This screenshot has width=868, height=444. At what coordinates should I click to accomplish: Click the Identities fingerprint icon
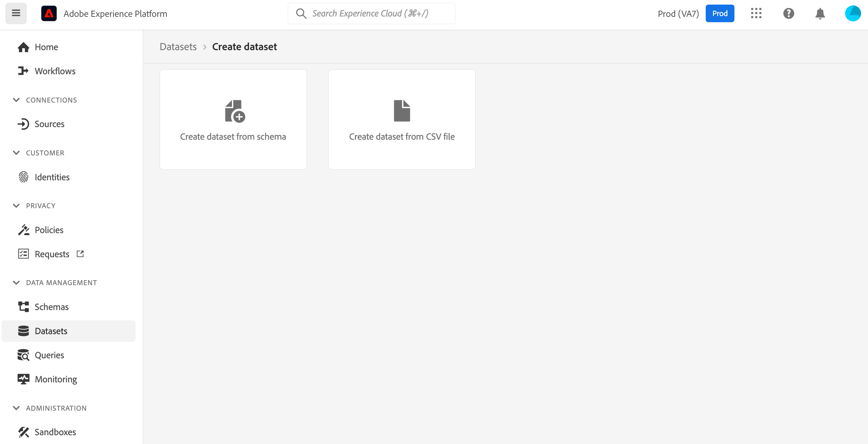[23, 177]
